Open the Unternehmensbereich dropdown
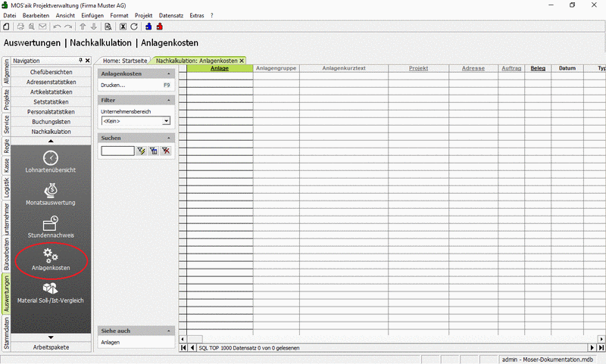606x364 pixels. 166,121
